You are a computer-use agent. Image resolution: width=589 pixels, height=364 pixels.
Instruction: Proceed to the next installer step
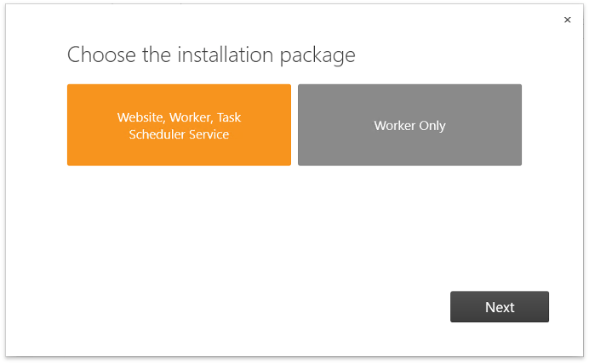[500, 306]
